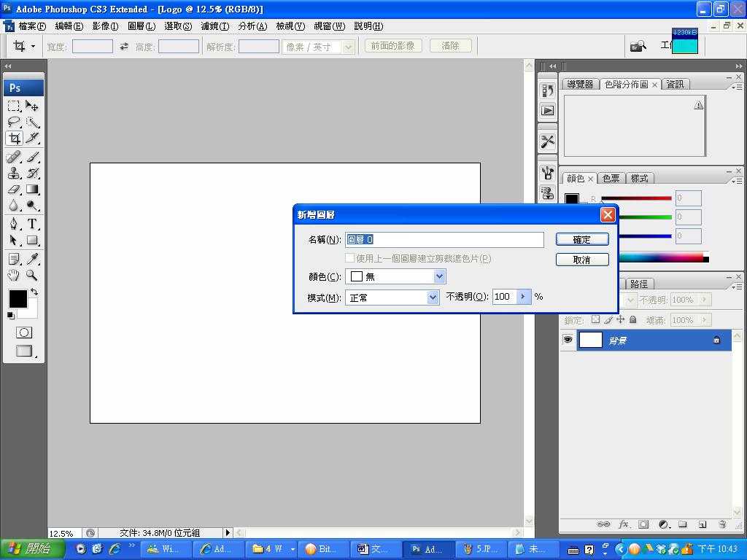
Task: Open the 檔案 menu
Action: pyautogui.click(x=32, y=26)
